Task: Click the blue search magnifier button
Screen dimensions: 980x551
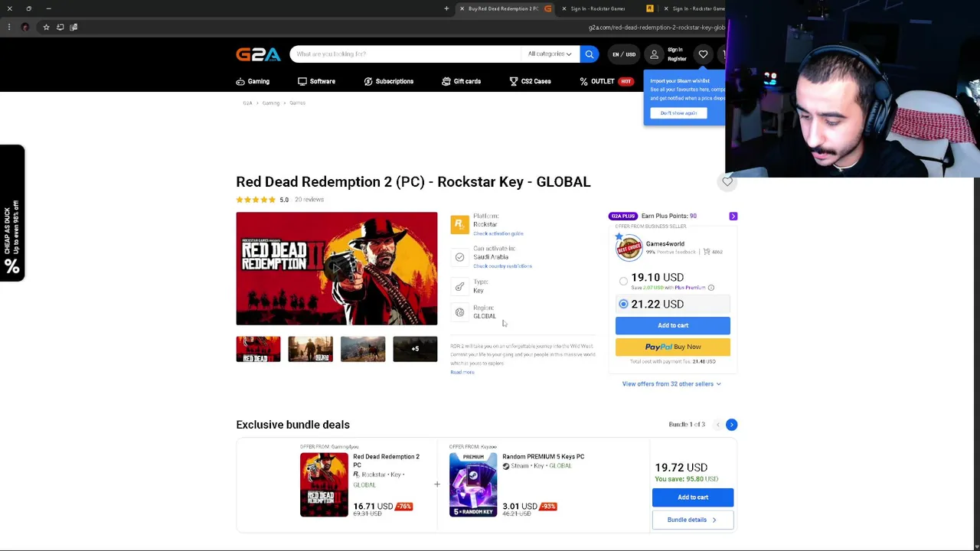Action: (590, 54)
